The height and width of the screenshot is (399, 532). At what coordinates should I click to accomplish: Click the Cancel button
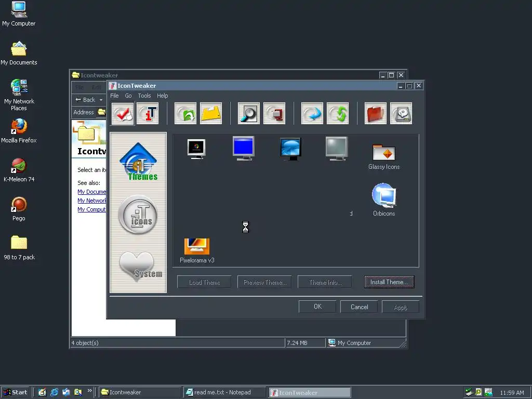[x=359, y=307]
